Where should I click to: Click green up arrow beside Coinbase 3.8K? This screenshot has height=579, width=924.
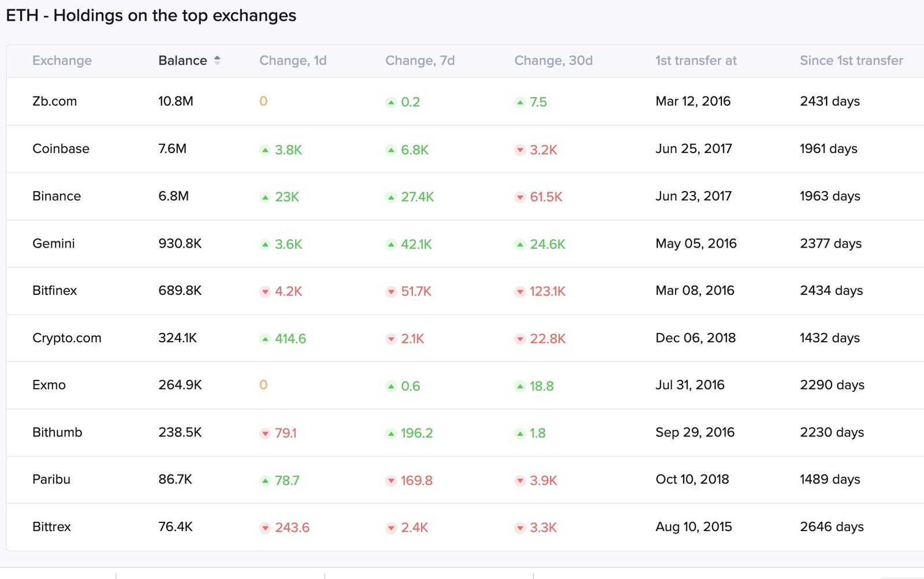(x=265, y=150)
